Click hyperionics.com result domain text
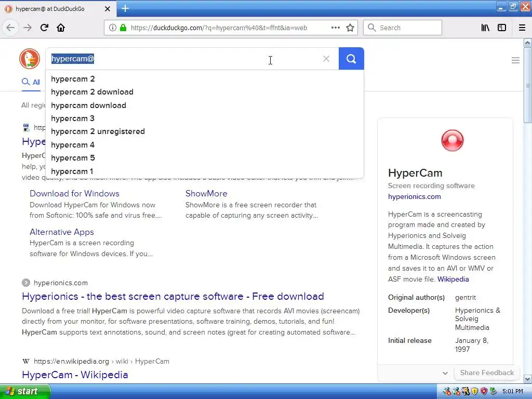This screenshot has width=532, height=399. click(61, 283)
